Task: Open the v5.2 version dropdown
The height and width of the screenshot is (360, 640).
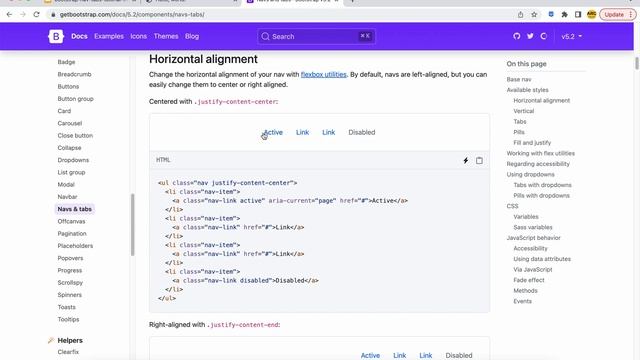Action: pos(571,36)
